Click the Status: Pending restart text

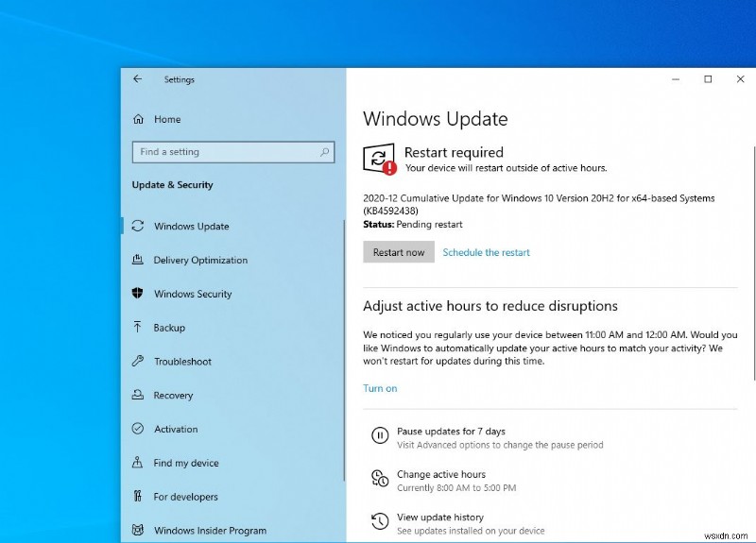pos(413,224)
